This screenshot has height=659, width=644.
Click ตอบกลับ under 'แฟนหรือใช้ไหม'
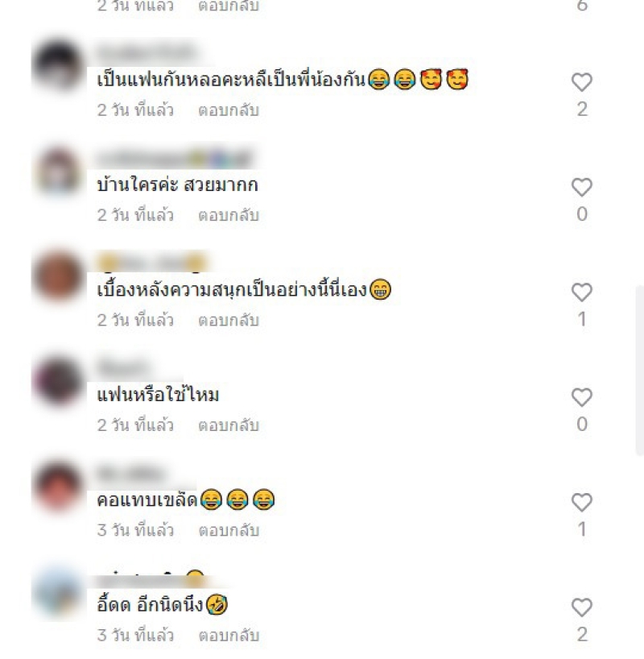pos(229,425)
